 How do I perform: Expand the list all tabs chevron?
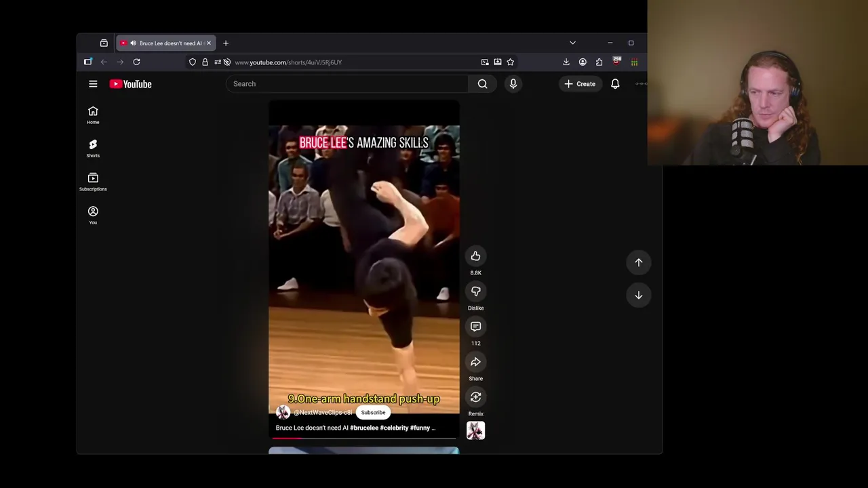pyautogui.click(x=572, y=43)
